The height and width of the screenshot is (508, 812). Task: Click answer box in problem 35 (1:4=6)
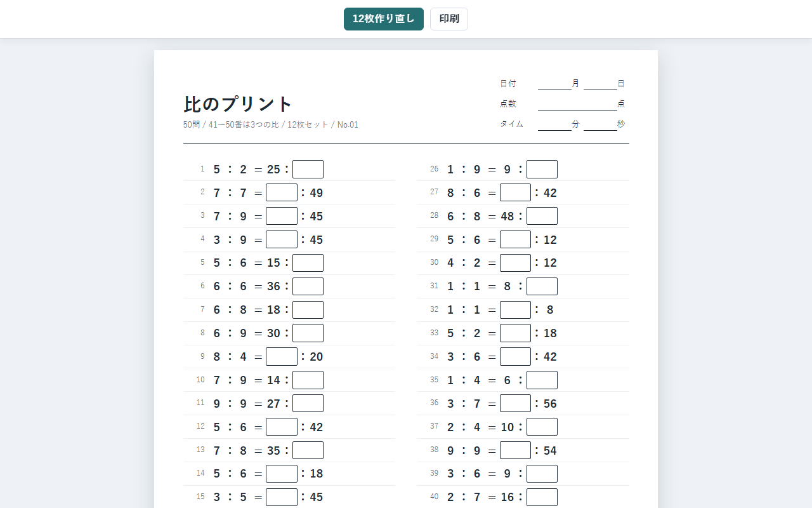click(x=542, y=380)
